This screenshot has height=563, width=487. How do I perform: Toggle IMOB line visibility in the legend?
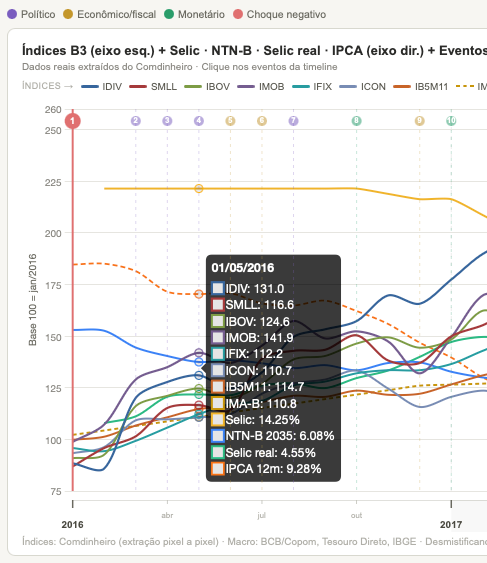click(261, 87)
